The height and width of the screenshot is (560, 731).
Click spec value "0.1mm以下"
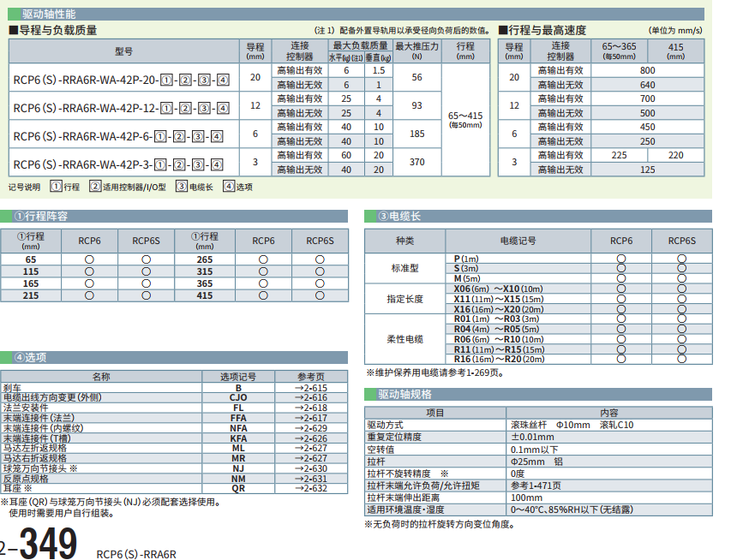coord(534,450)
